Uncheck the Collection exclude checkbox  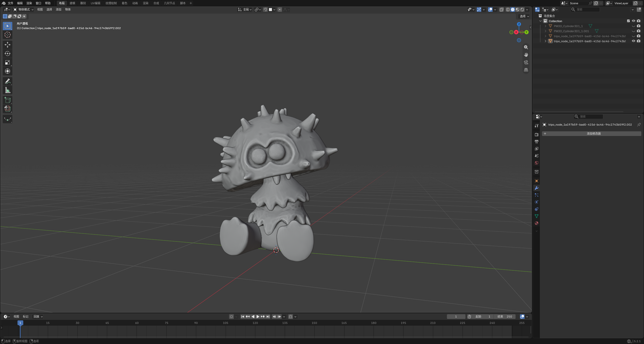click(x=628, y=21)
